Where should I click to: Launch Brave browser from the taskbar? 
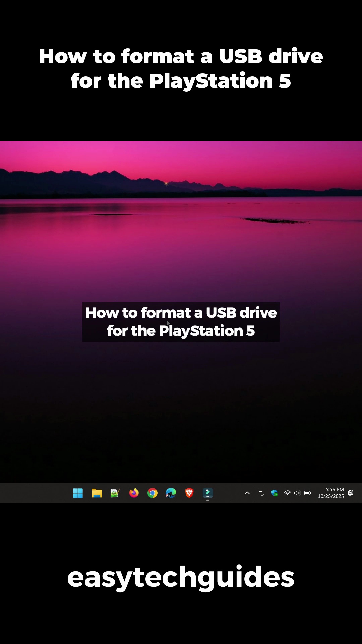pos(189,493)
